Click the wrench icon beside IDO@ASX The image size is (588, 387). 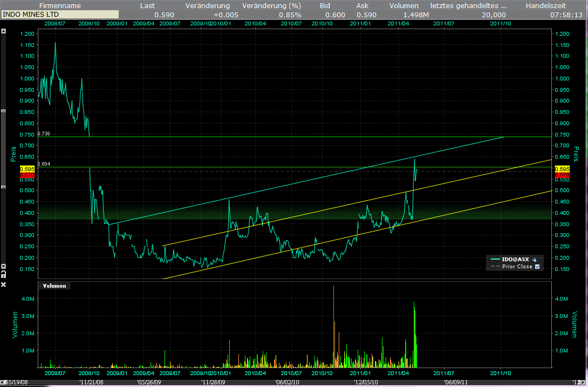[x=534, y=259]
